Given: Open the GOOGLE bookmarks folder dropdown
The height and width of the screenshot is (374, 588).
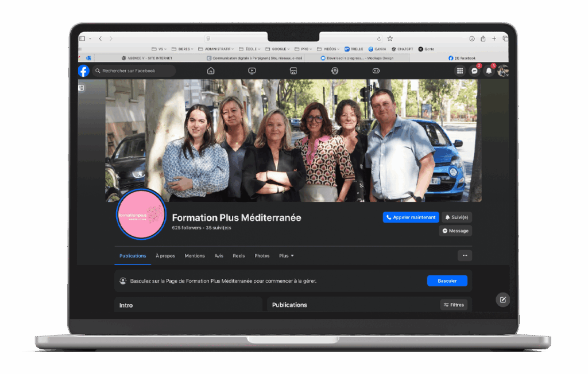Looking at the screenshot, I should click(x=277, y=49).
